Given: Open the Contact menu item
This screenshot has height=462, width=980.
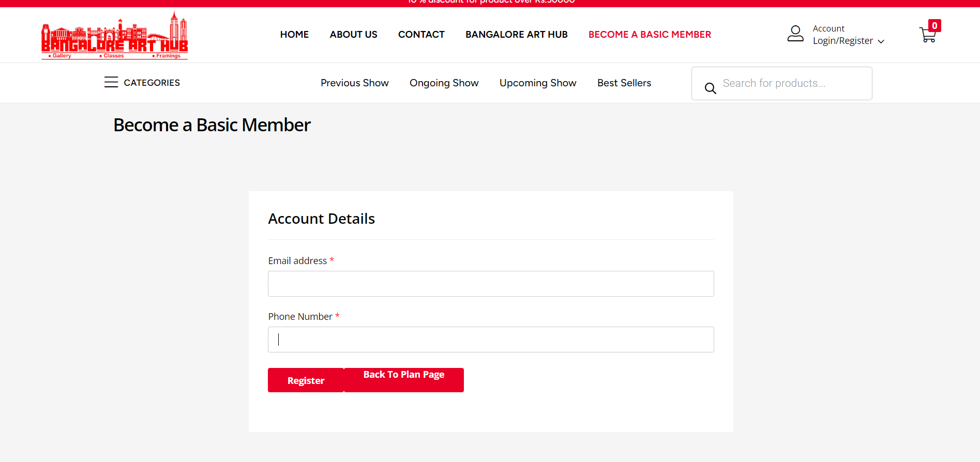Looking at the screenshot, I should click(x=421, y=35).
